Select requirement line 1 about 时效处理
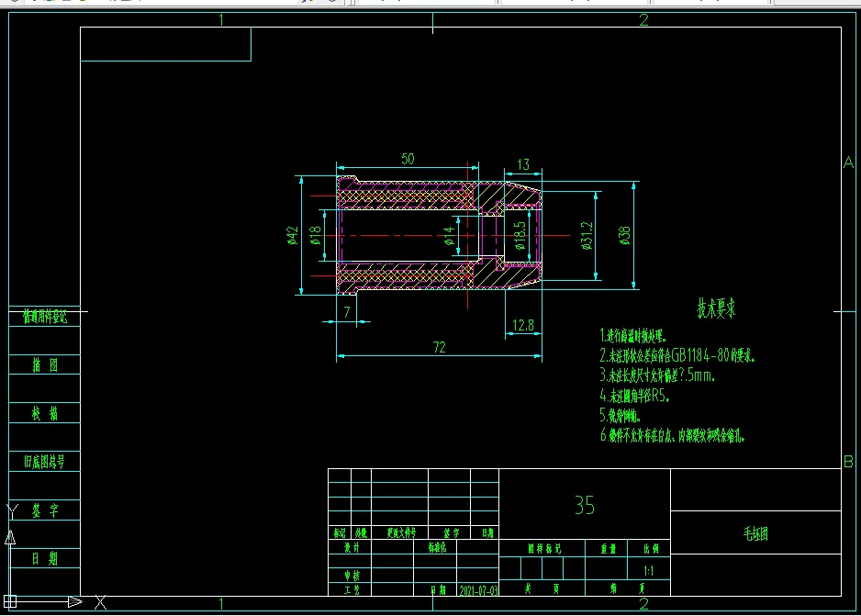 pos(633,335)
